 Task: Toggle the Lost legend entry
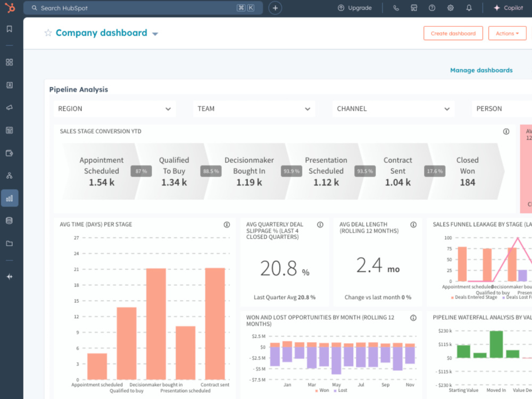click(340, 390)
